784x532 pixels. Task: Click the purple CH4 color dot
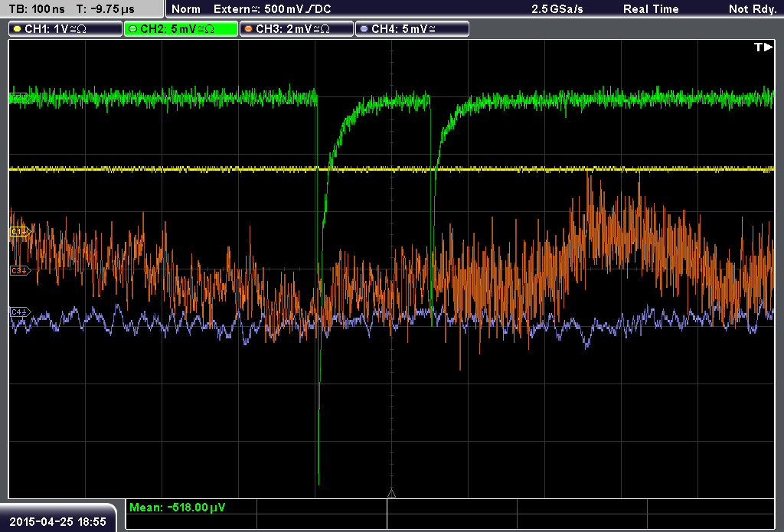(364, 29)
